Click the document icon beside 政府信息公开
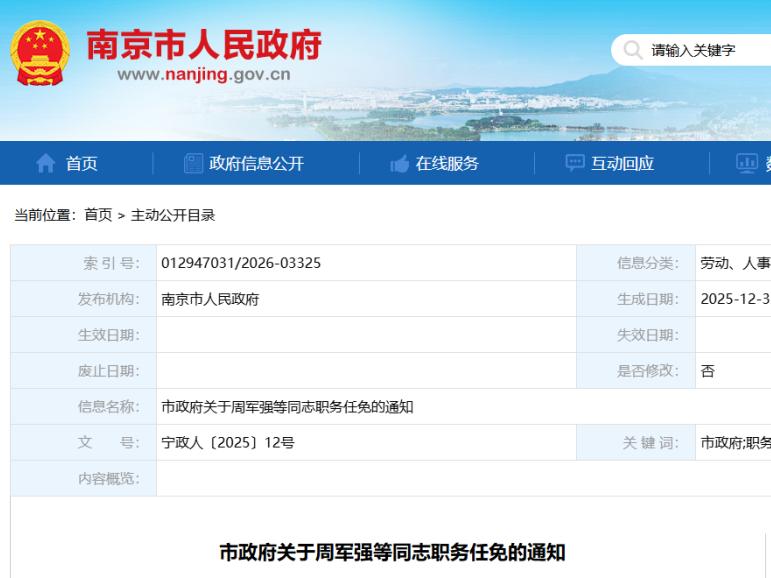 click(x=193, y=163)
